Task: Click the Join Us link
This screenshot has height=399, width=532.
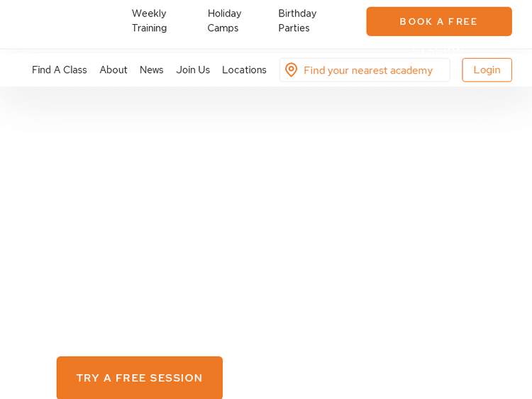Action: [193, 70]
